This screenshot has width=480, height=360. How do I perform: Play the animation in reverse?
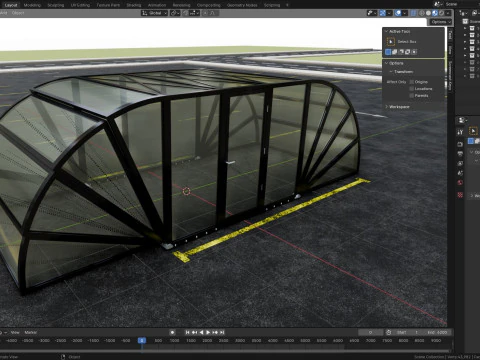pos(201,332)
